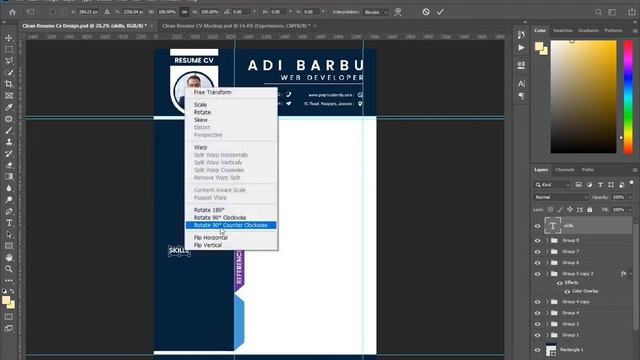Choose Rotate 90° Clockwise from context menu
Screen dimensions: 640x360
point(220,218)
